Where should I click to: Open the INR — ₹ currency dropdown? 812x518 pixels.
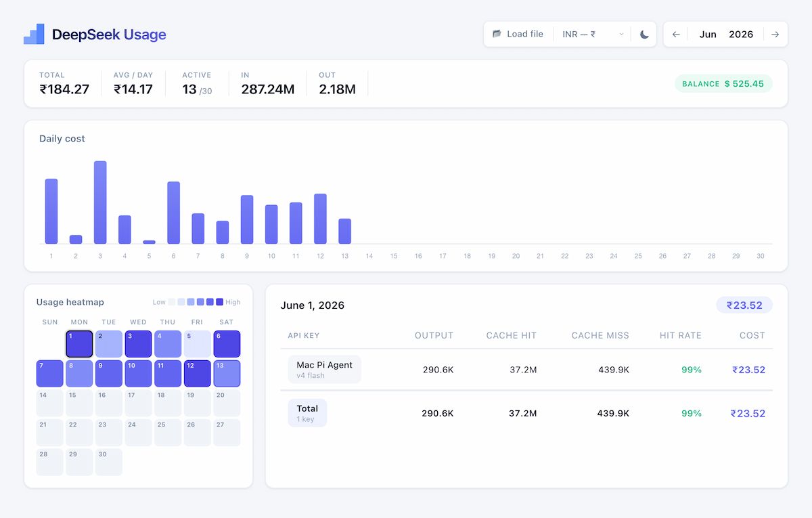[x=593, y=34]
